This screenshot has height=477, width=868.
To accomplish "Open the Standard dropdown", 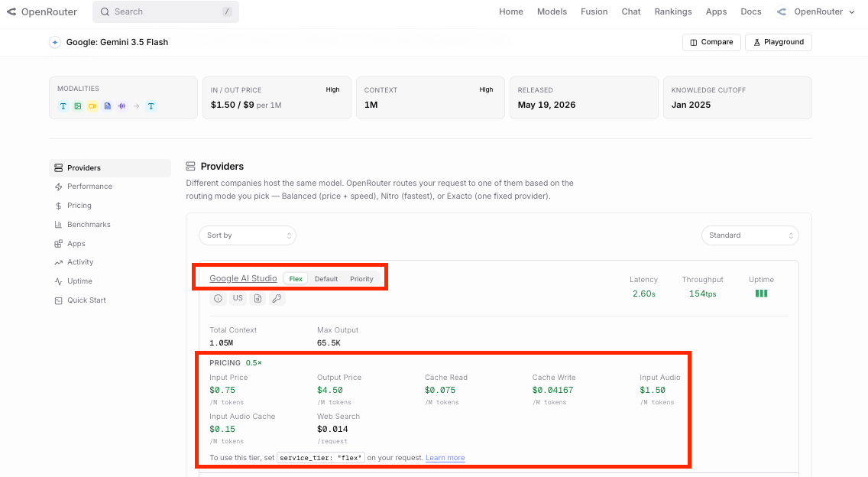I will coord(750,235).
